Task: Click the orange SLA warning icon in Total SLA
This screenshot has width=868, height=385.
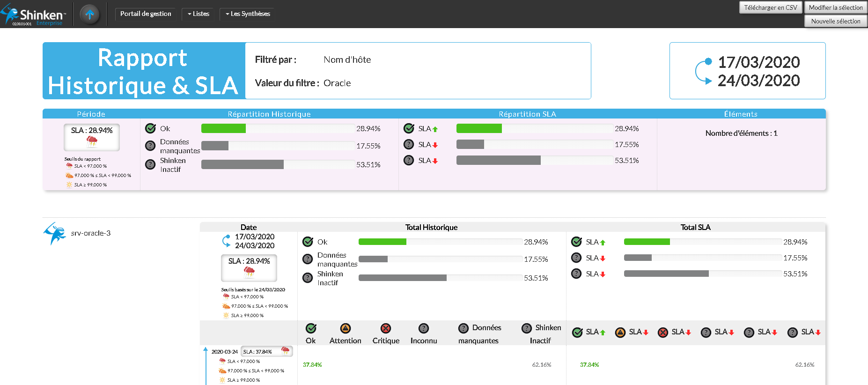Action: [x=620, y=333]
